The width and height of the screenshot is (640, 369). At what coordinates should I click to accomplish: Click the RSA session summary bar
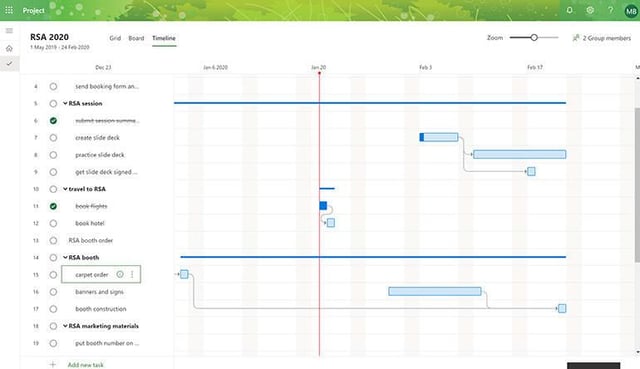tap(370, 103)
